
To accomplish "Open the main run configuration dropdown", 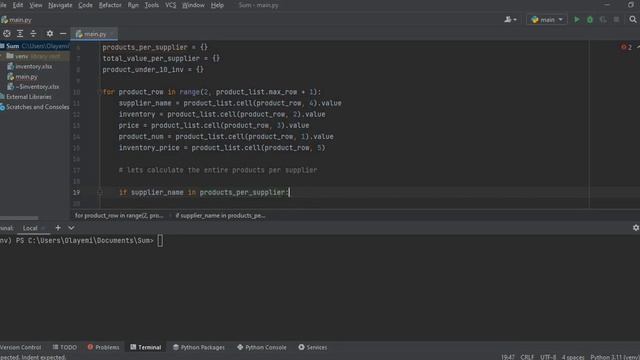I will (547, 20).
